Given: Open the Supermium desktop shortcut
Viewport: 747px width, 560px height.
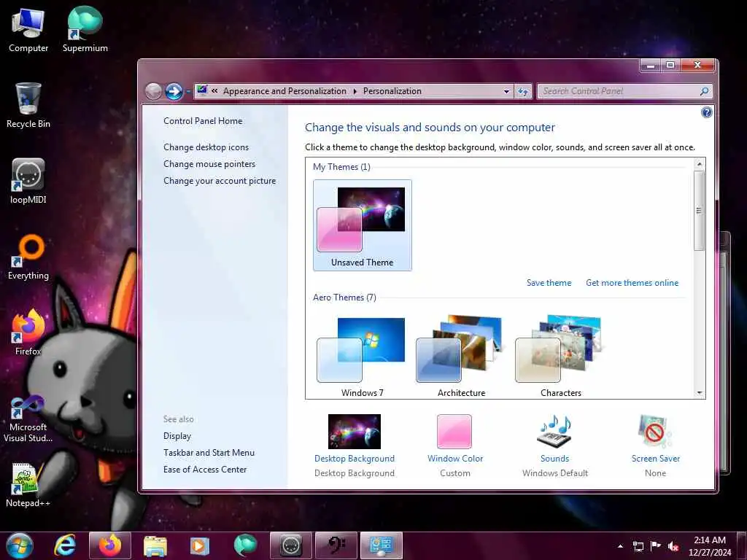Looking at the screenshot, I should coord(85,30).
